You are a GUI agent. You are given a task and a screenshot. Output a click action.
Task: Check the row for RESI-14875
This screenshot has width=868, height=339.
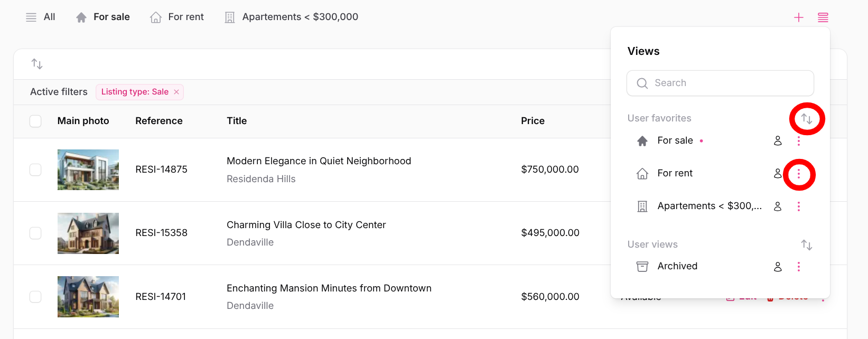click(35, 169)
